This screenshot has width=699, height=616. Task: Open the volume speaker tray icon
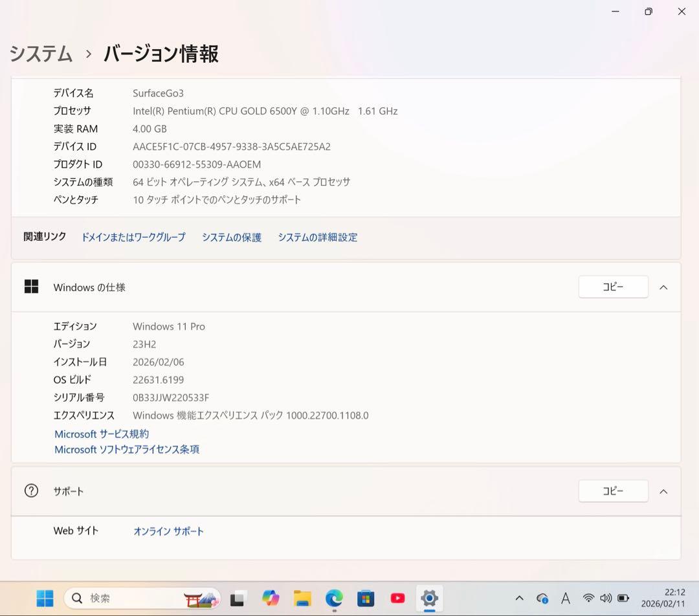[x=605, y=598]
